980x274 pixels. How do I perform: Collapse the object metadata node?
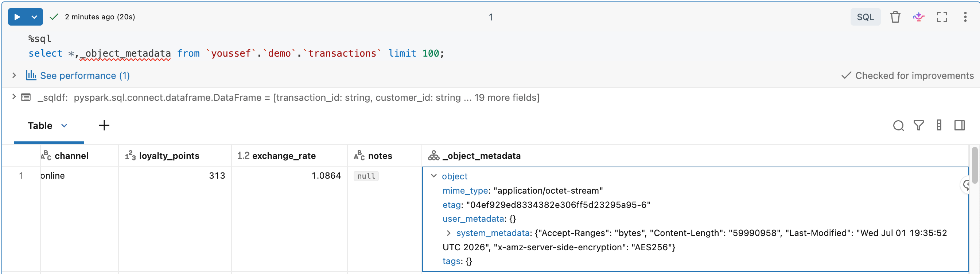[x=434, y=176]
